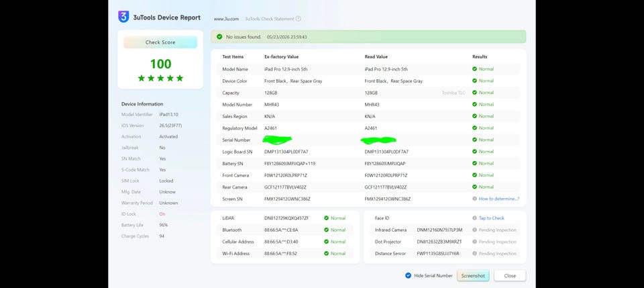Click the Normal check icon in Cellular Address row
Image resolution: width=644 pixels, height=288 pixels.
point(326,242)
